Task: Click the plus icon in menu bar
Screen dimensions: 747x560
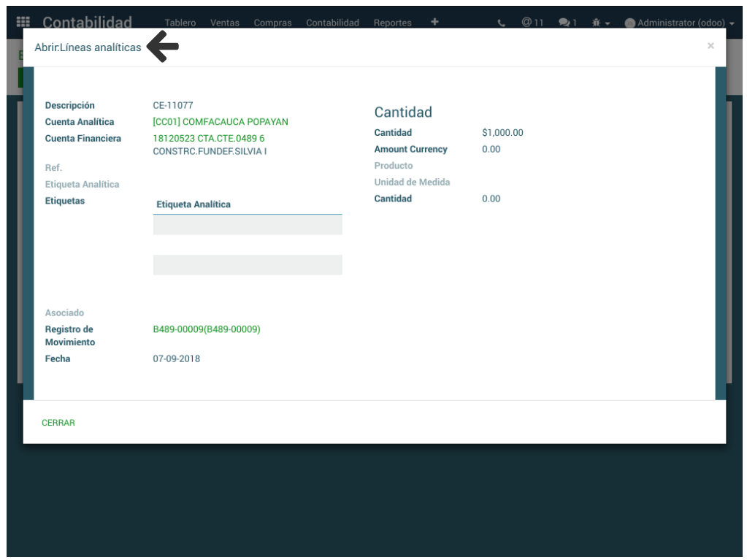Action: coord(434,22)
